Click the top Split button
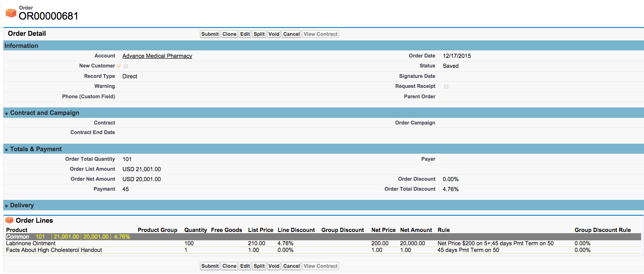The height and width of the screenshot is (274, 644). [259, 34]
